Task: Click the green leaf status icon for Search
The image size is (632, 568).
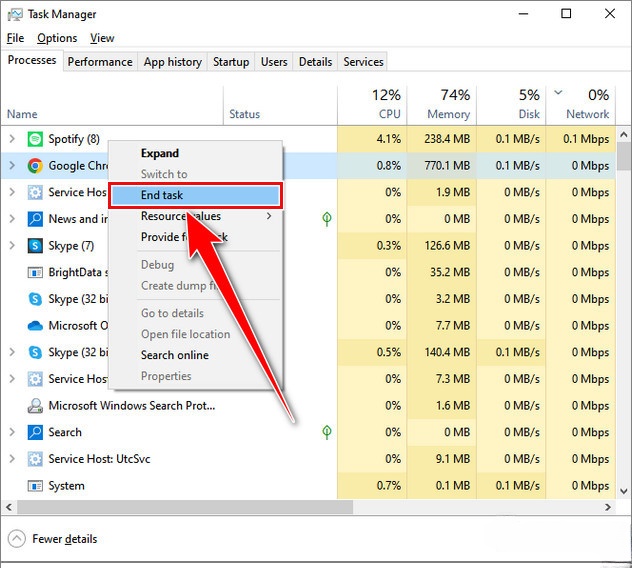Action: [327, 432]
